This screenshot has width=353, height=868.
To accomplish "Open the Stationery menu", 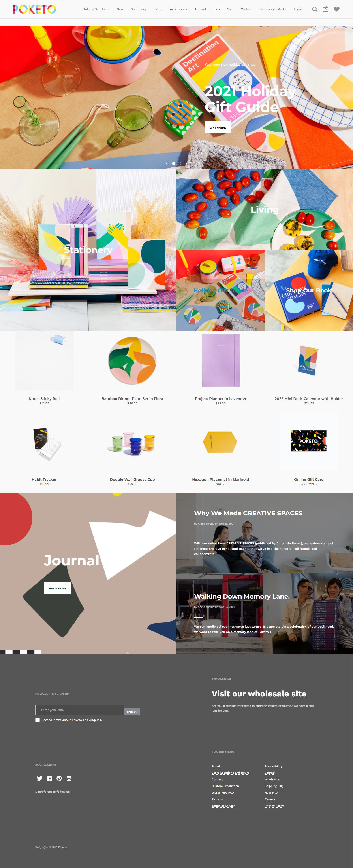I will point(138,9).
